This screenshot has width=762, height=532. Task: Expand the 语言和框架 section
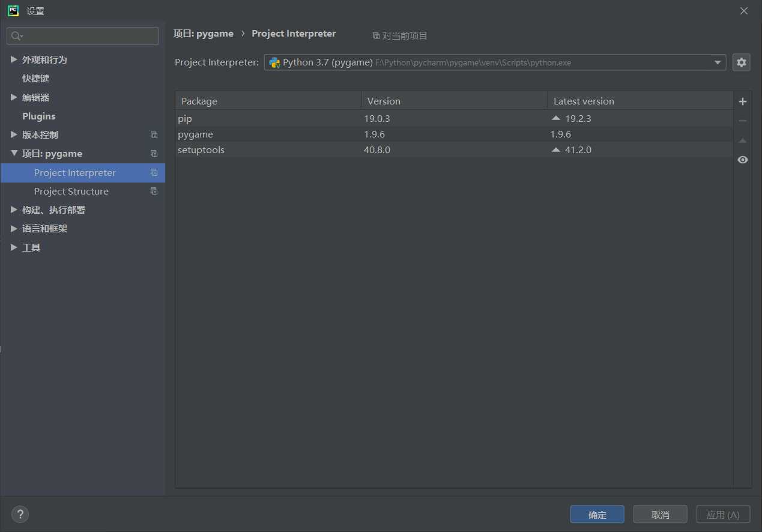click(14, 228)
